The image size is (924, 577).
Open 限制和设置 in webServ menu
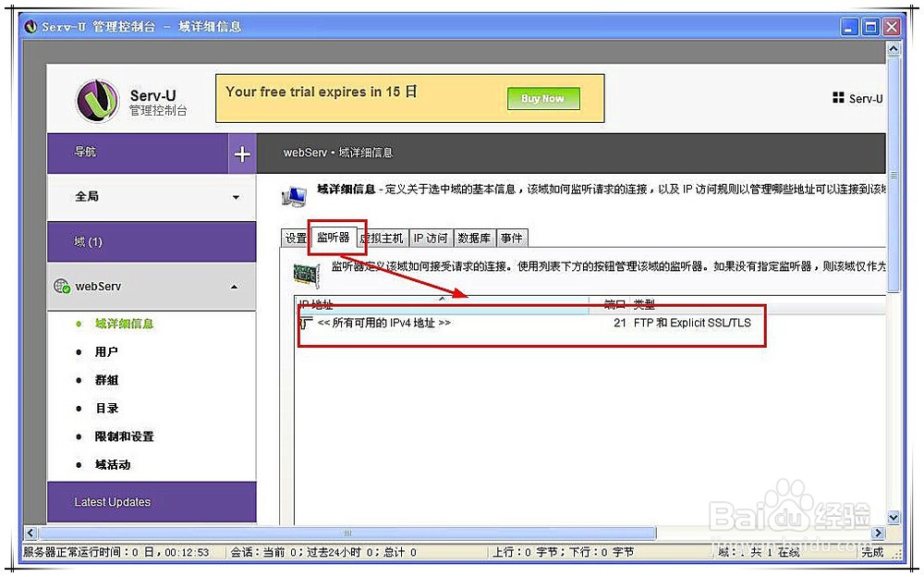coord(125,437)
